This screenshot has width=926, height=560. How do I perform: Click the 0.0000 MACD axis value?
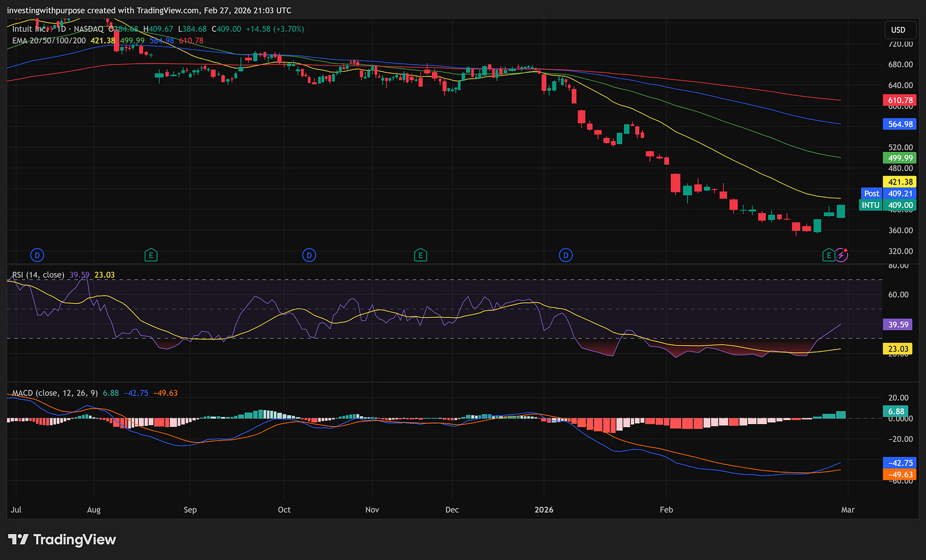click(900, 419)
